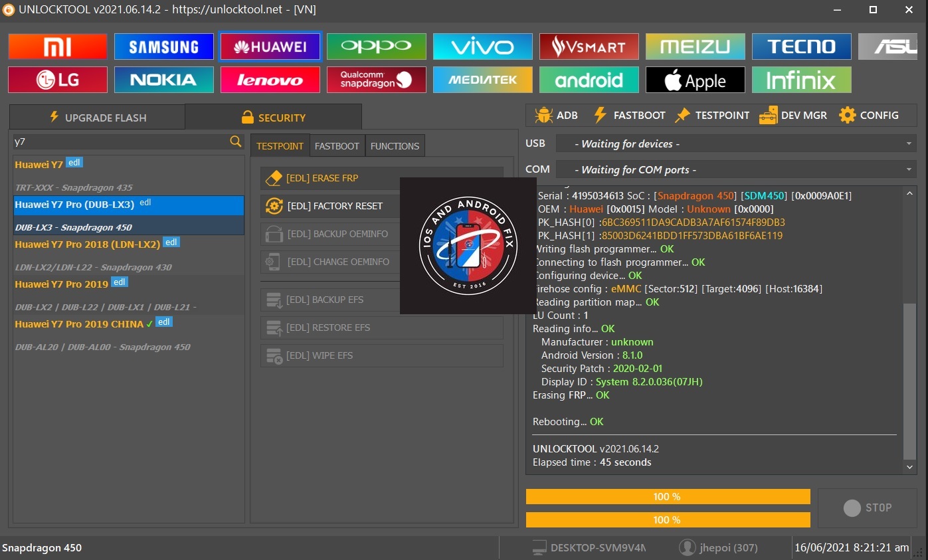The height and width of the screenshot is (560, 928).
Task: Expand the COM ports dropdown
Action: point(736,169)
